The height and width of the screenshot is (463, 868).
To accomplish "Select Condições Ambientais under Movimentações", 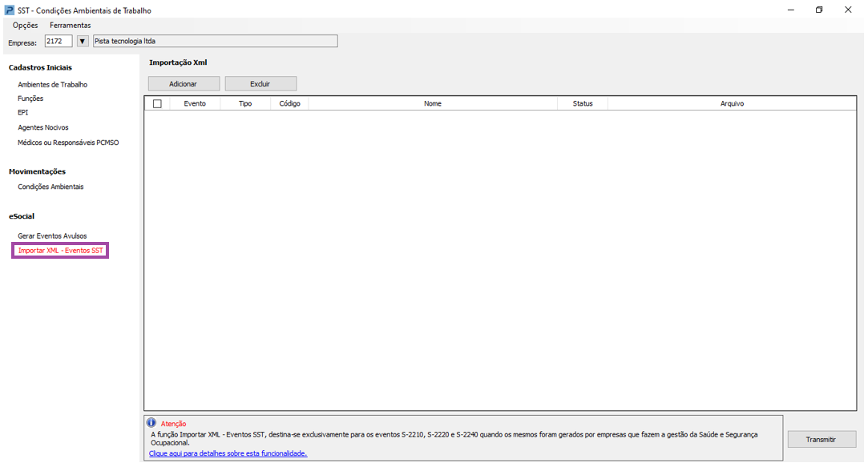I will click(x=50, y=187).
